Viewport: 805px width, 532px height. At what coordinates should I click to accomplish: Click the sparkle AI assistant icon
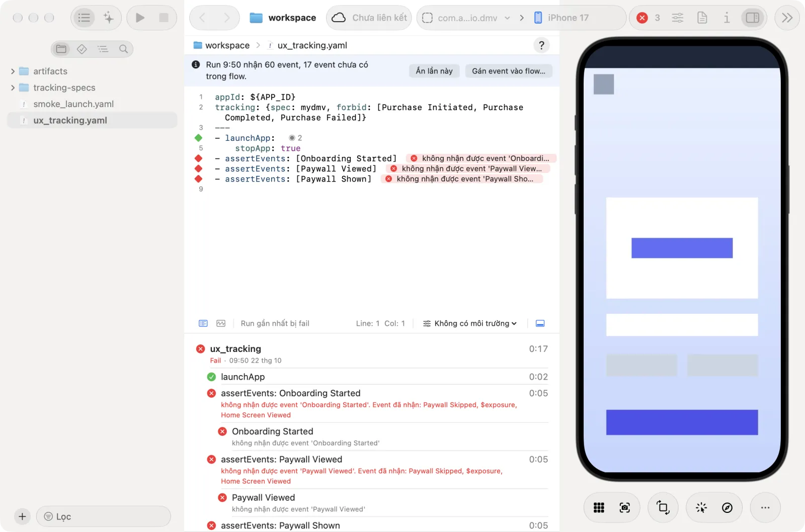109,18
